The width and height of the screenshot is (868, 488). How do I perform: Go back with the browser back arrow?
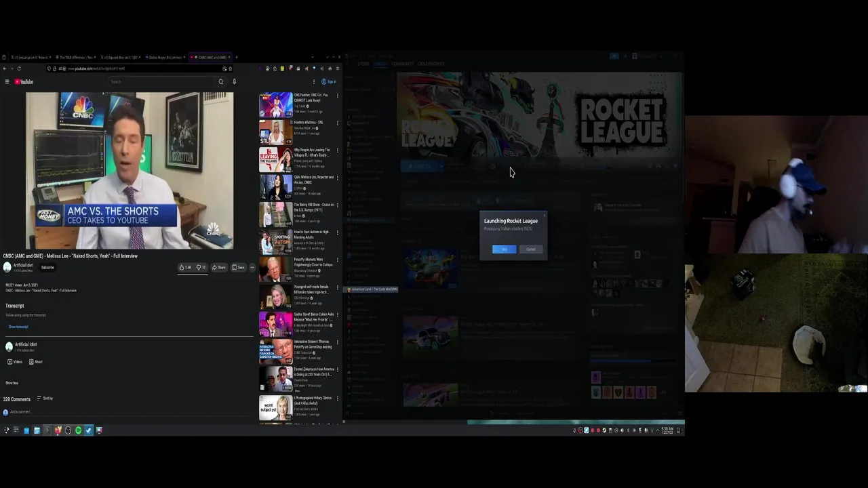tap(5, 68)
